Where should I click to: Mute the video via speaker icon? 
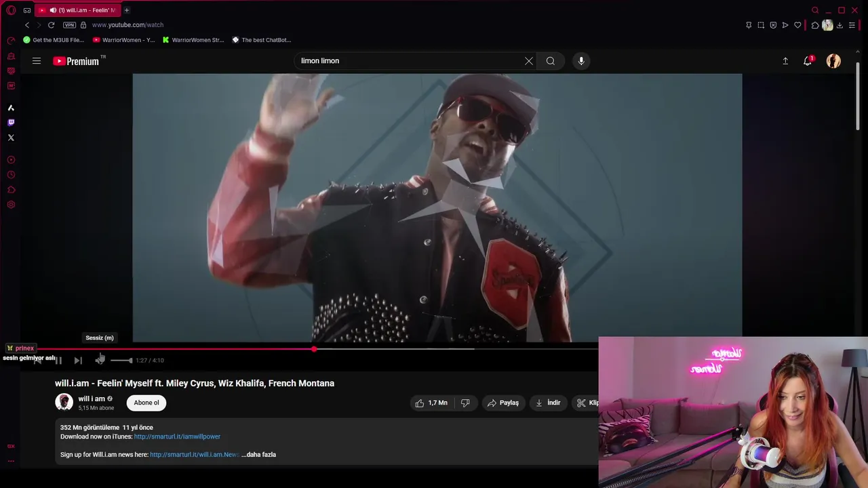coord(100,360)
